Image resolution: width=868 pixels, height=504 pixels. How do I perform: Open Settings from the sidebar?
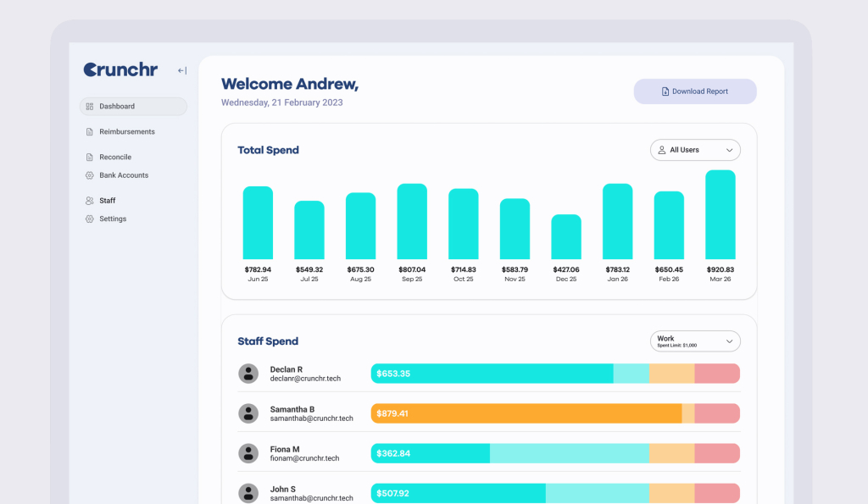click(113, 219)
